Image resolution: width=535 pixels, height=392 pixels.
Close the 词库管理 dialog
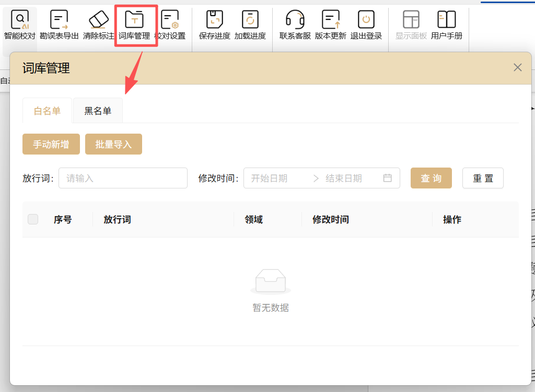(x=517, y=67)
